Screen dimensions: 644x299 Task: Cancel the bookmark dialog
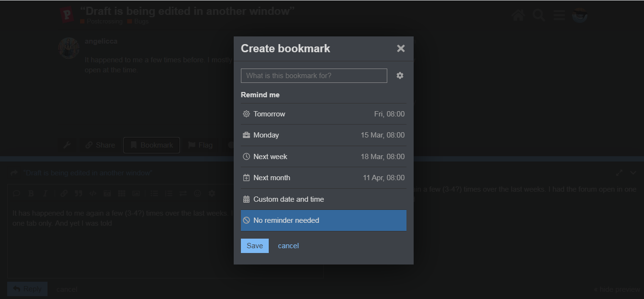pyautogui.click(x=288, y=246)
